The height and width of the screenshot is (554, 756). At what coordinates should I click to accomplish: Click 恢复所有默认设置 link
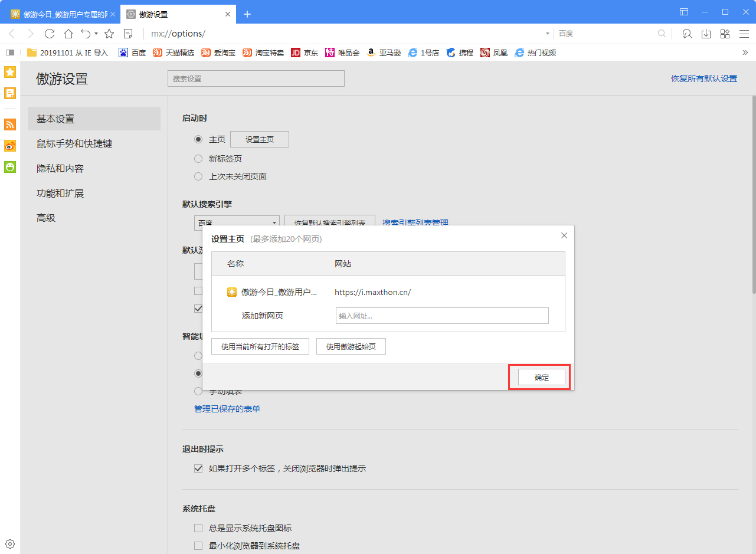pyautogui.click(x=703, y=78)
